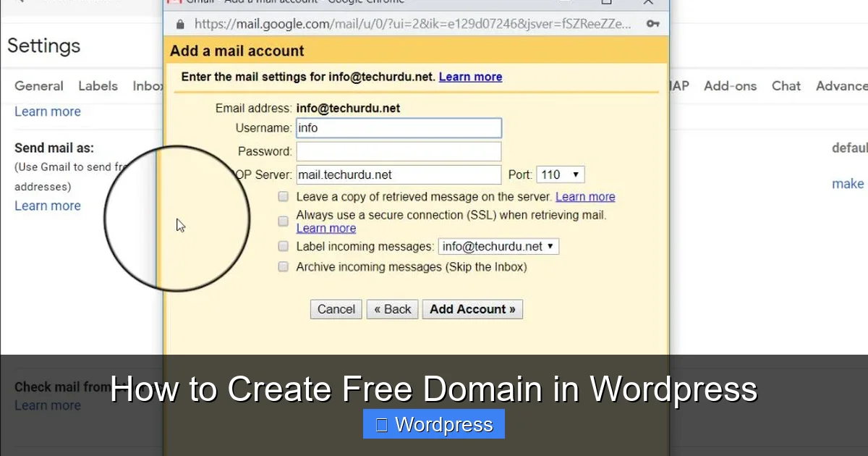Screen dimensions: 868x456
Task: Click inside the Username field
Action: 399,127
